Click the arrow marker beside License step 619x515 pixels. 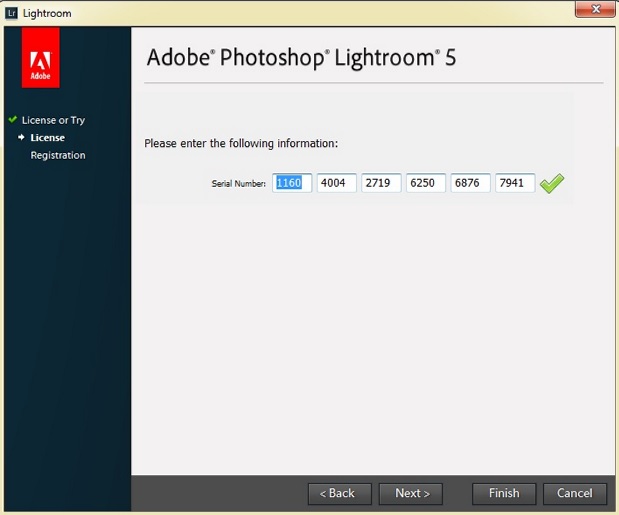tap(21, 137)
